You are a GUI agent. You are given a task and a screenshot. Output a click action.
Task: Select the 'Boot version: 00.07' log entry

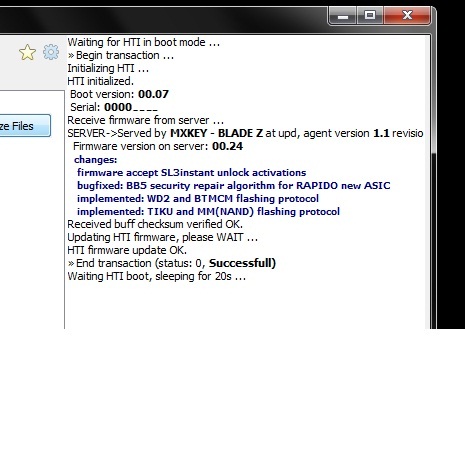[119, 94]
